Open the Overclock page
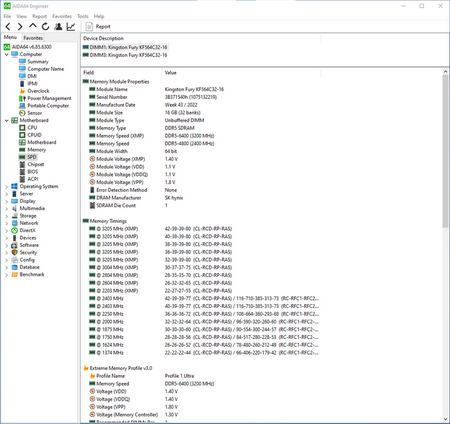The image size is (450, 424). click(x=38, y=91)
